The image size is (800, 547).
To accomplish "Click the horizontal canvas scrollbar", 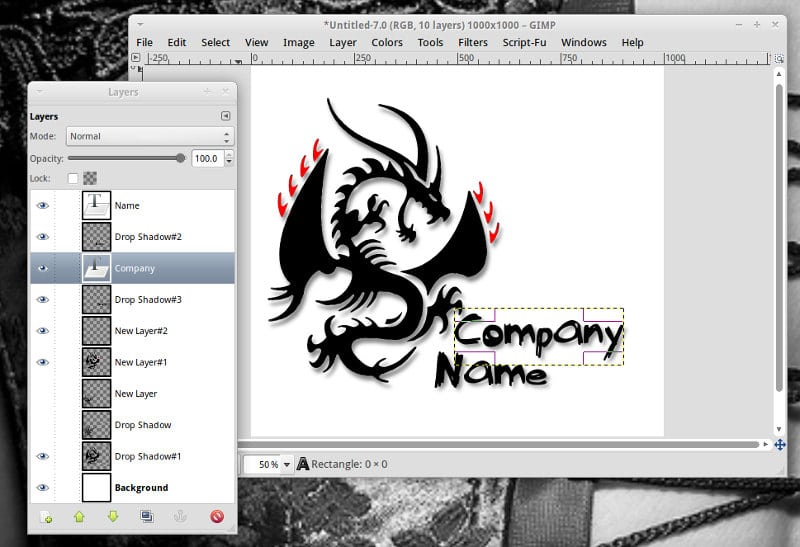I will click(x=498, y=444).
